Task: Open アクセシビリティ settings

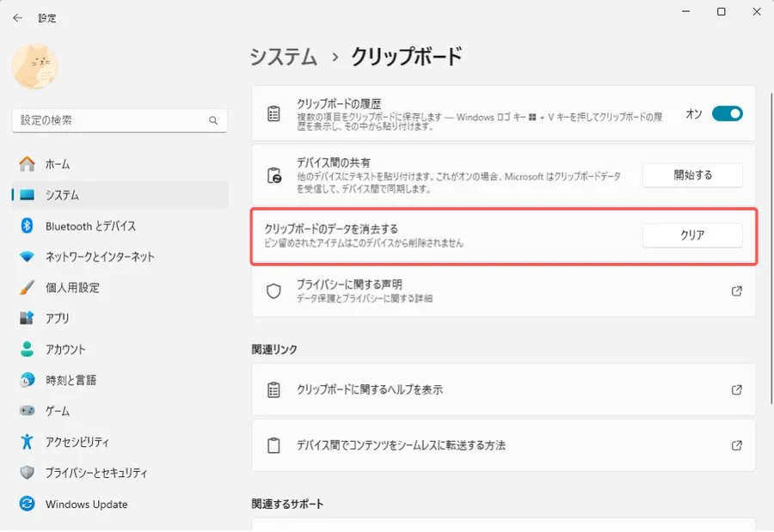Action: pyautogui.click(x=77, y=443)
